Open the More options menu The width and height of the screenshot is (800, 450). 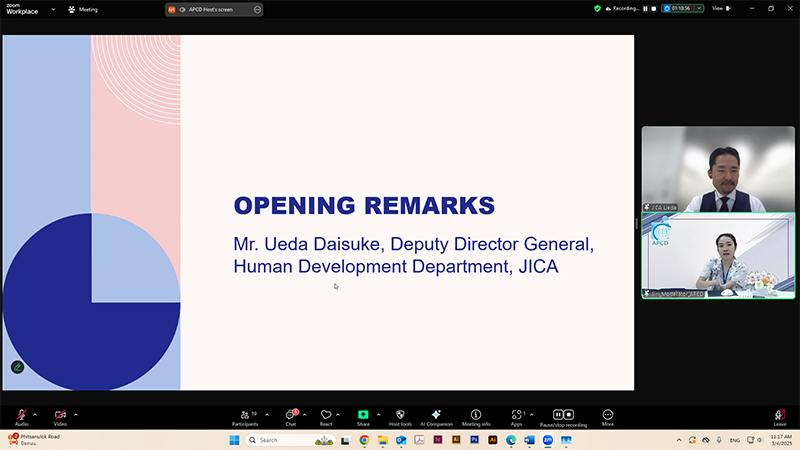click(x=607, y=415)
